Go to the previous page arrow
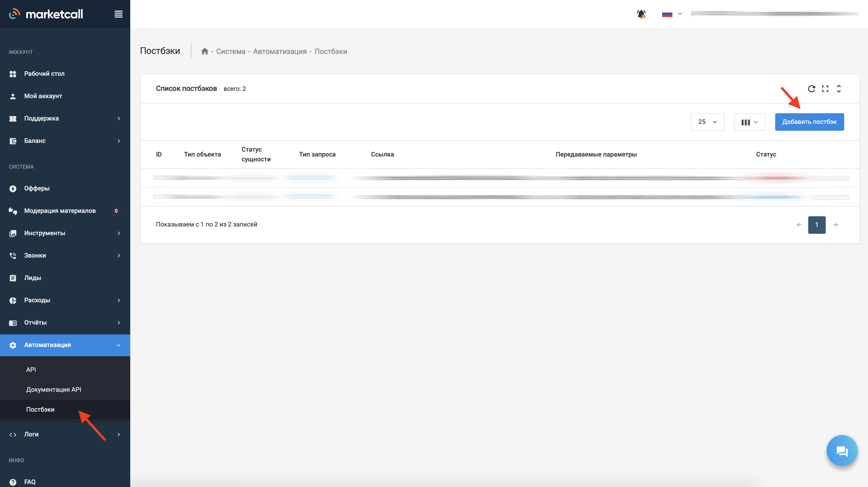 (x=799, y=225)
